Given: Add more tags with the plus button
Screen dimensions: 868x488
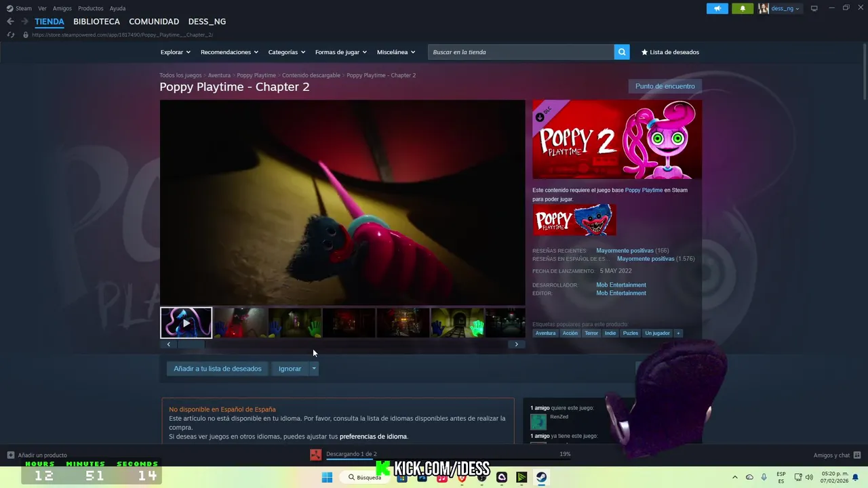Looking at the screenshot, I should pyautogui.click(x=677, y=333).
